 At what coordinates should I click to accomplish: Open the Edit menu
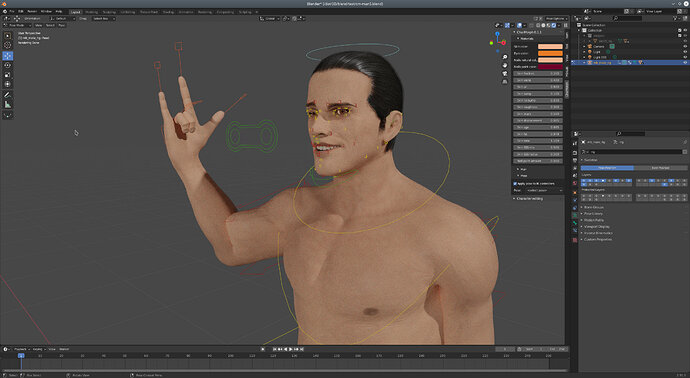click(x=21, y=11)
